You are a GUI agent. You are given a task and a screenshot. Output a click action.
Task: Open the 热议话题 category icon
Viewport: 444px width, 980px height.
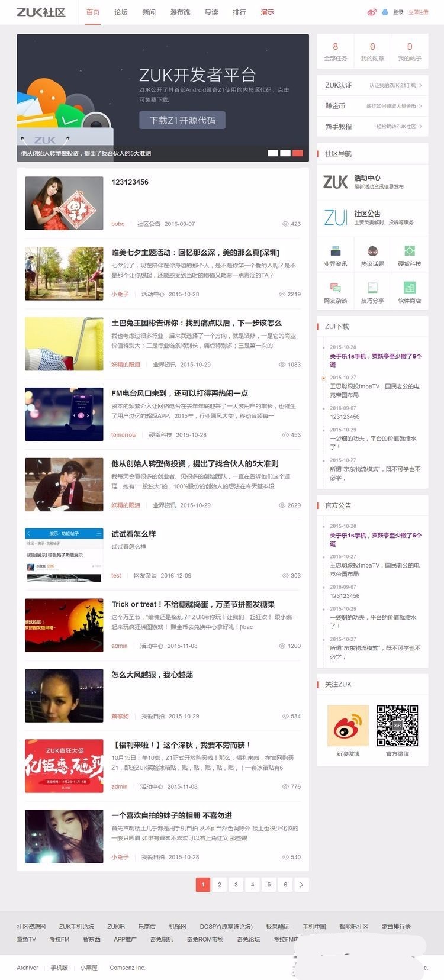click(372, 251)
